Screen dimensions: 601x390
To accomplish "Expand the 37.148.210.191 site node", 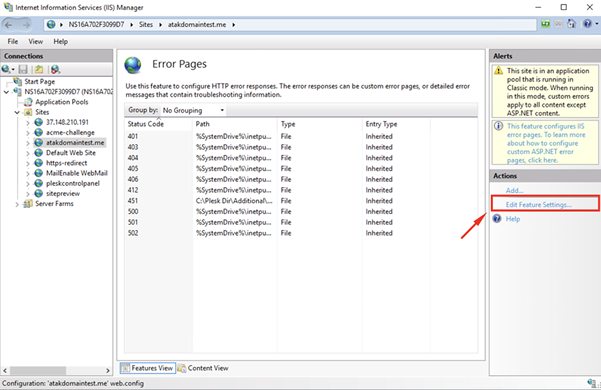I will coord(28,123).
